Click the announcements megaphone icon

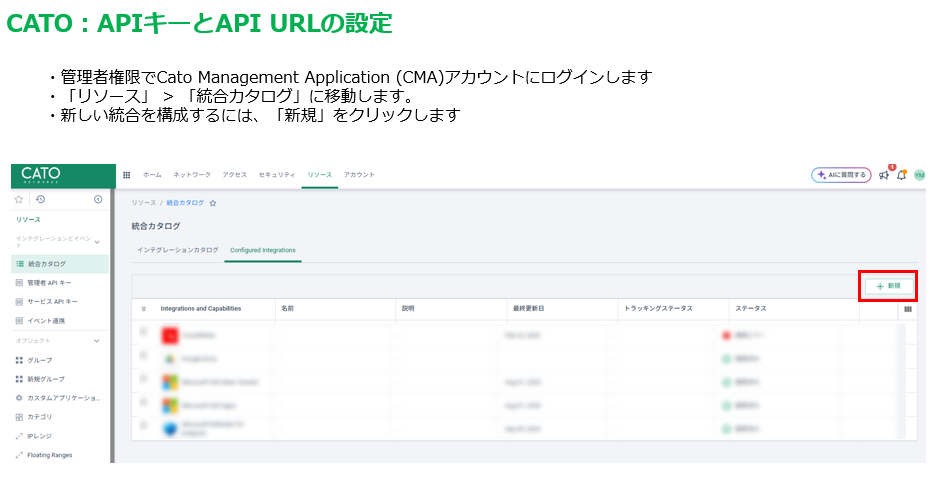click(884, 175)
